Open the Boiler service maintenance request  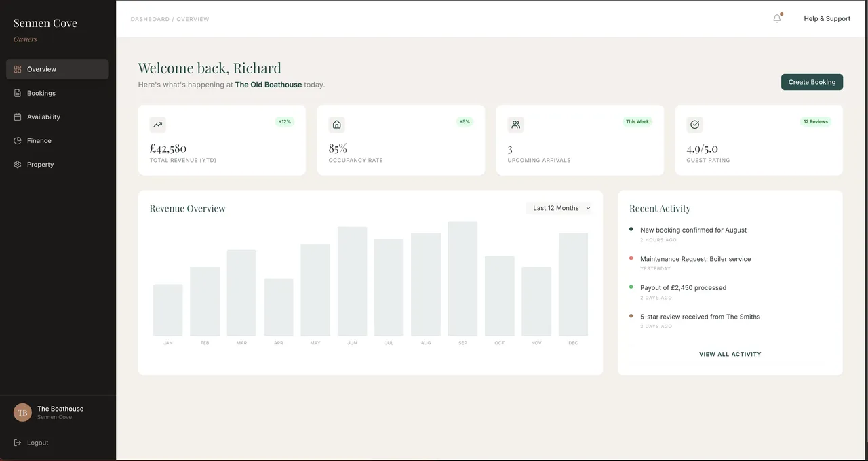tap(695, 259)
